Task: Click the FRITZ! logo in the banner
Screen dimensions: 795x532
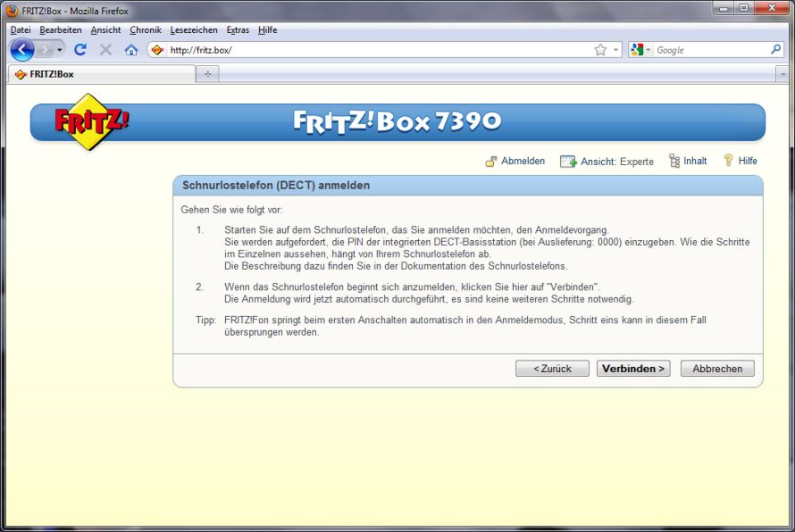Action: click(91, 121)
